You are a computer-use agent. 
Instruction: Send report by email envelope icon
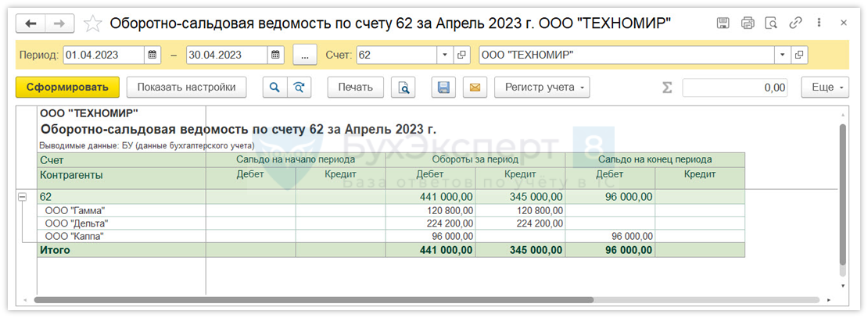pyautogui.click(x=474, y=88)
